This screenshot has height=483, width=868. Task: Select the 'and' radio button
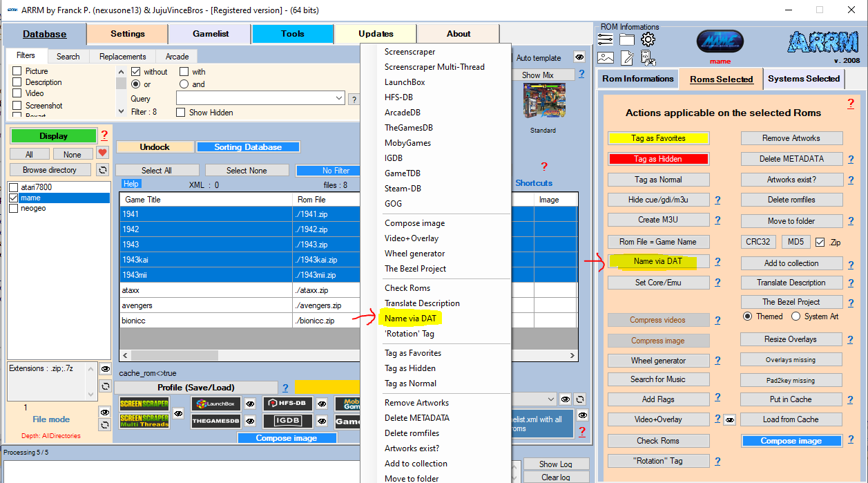click(x=184, y=84)
